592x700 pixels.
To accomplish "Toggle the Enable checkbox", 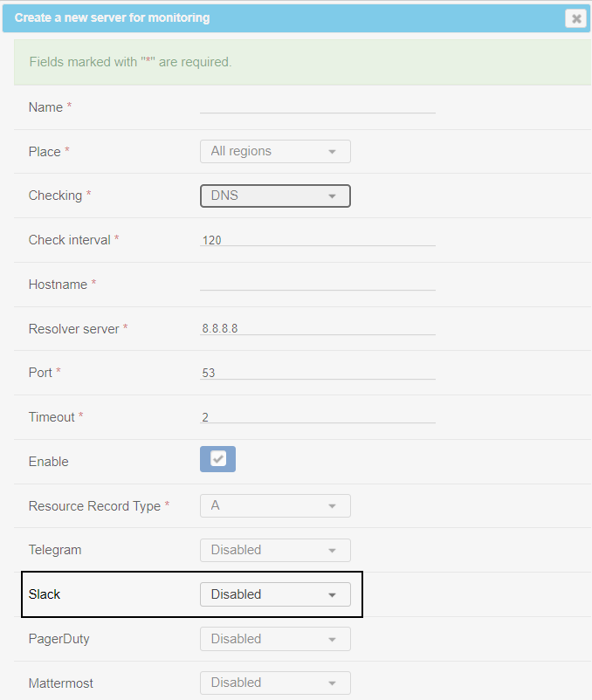I will (x=218, y=459).
